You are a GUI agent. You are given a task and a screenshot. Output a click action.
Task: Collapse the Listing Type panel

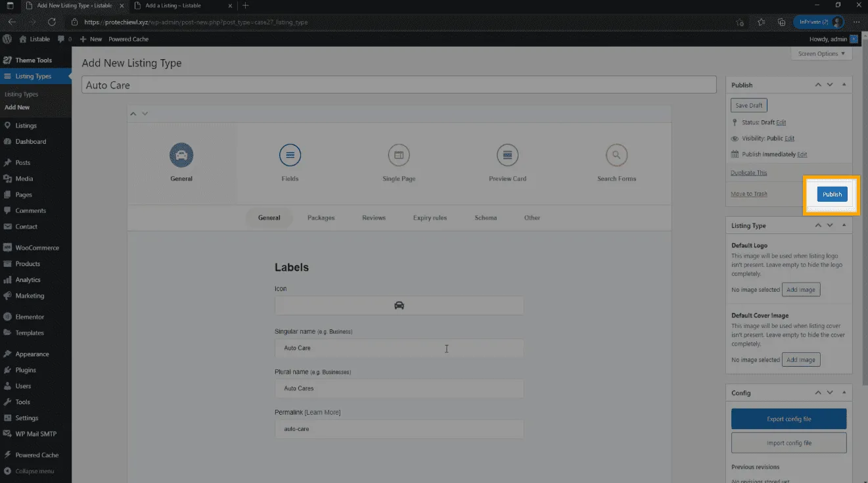coord(844,225)
